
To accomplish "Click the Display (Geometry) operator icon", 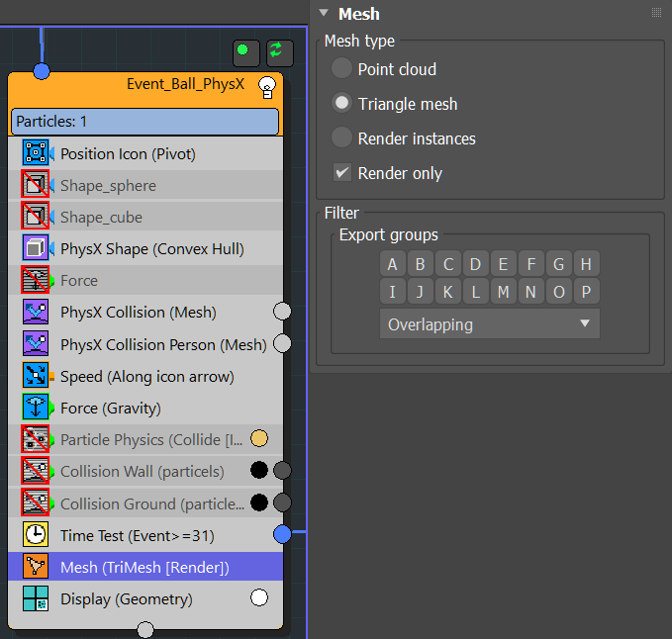I will (x=36, y=598).
